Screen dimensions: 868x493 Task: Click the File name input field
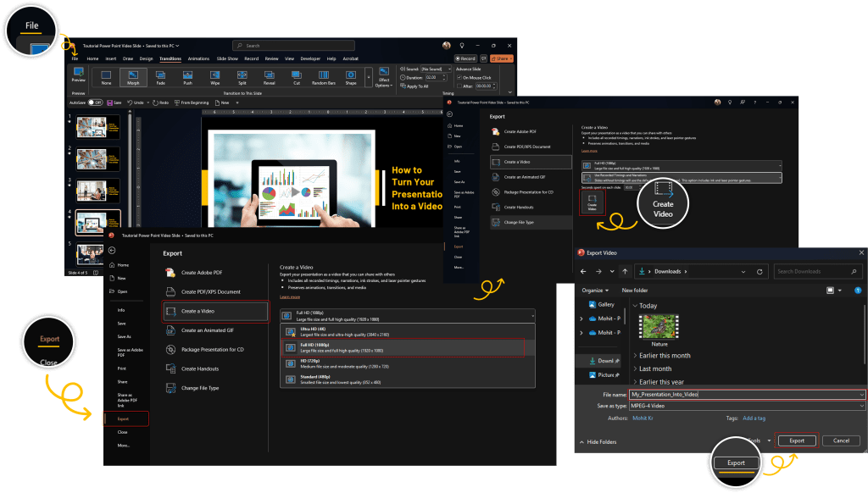click(x=746, y=395)
